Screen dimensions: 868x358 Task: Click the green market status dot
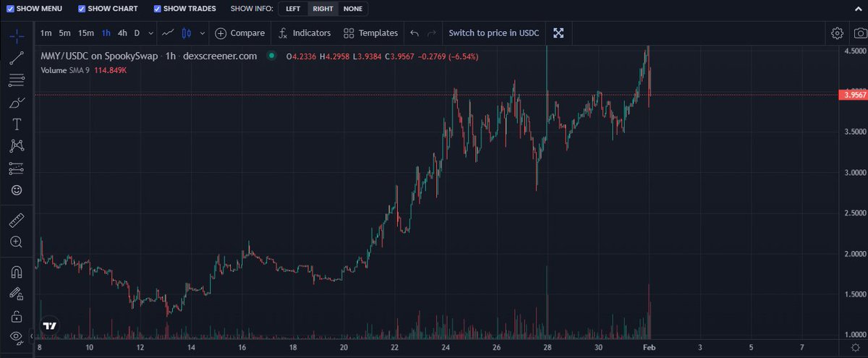[271, 56]
